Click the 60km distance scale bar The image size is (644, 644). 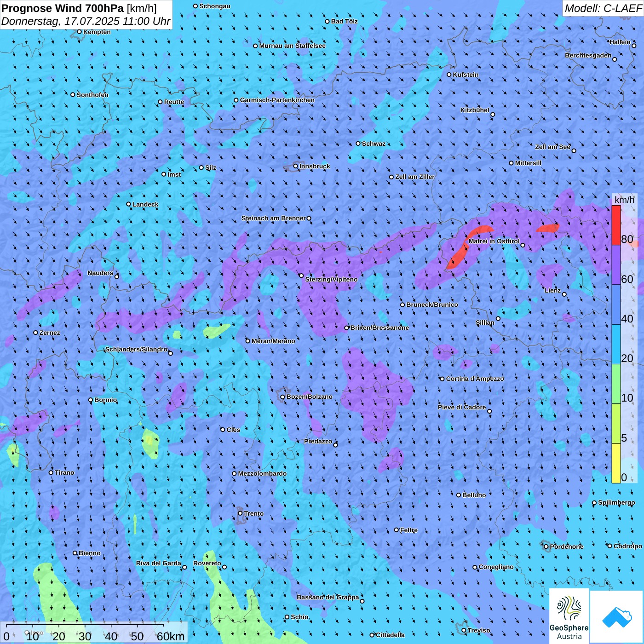tap(94, 633)
